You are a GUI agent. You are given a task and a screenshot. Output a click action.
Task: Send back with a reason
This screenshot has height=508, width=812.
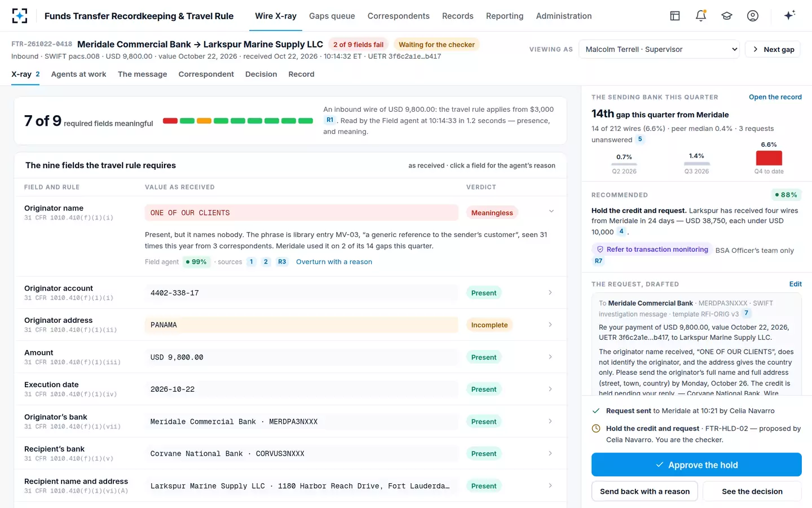pyautogui.click(x=645, y=491)
